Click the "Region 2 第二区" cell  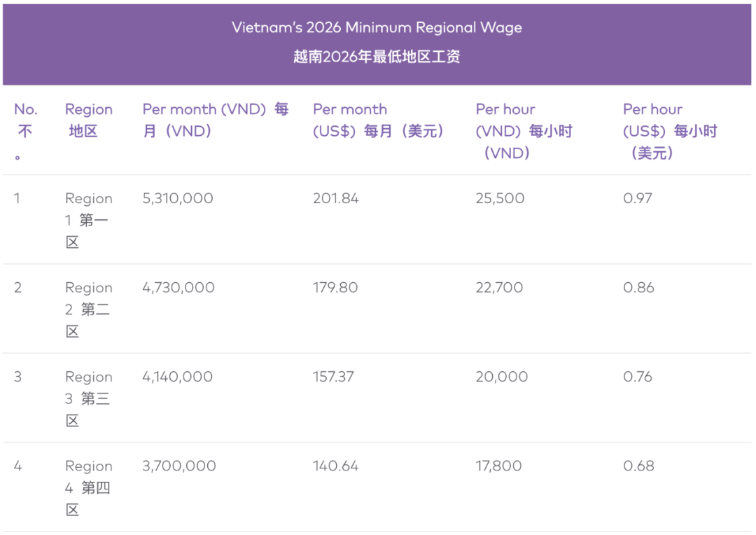point(88,309)
